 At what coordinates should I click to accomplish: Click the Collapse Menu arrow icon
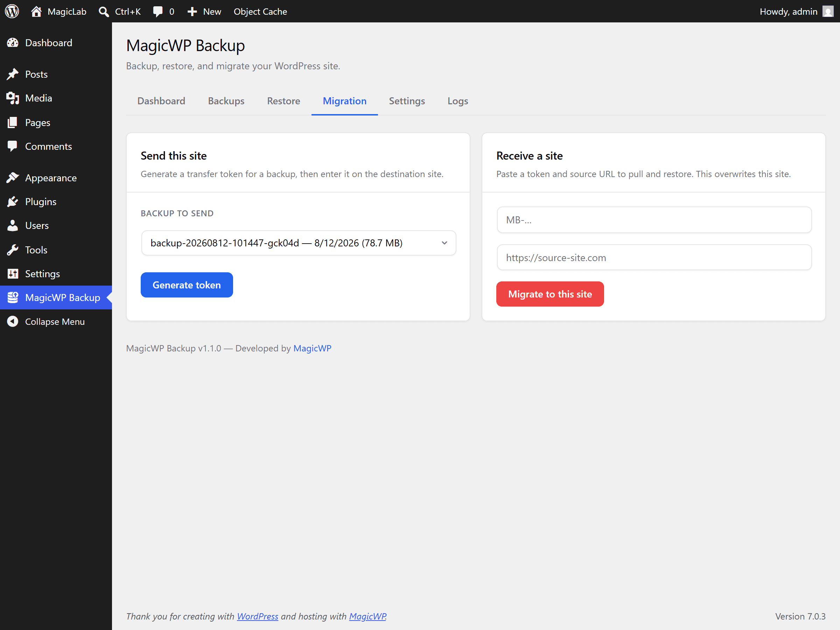[x=13, y=321]
